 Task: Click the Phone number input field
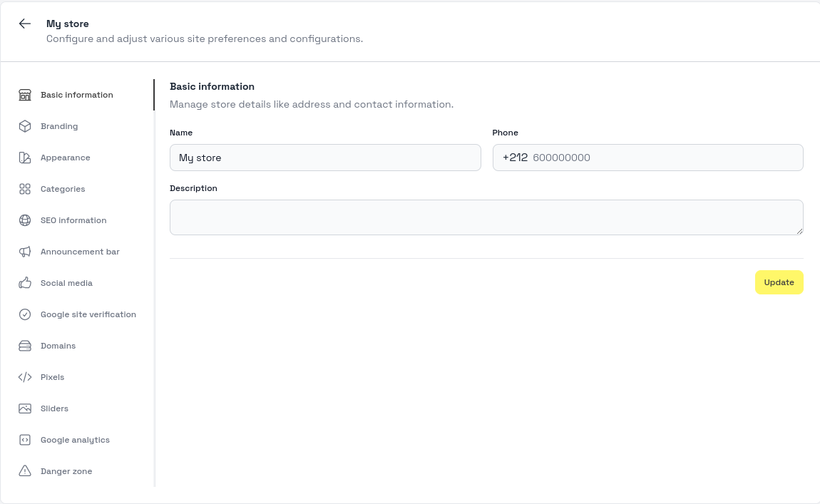click(663, 158)
